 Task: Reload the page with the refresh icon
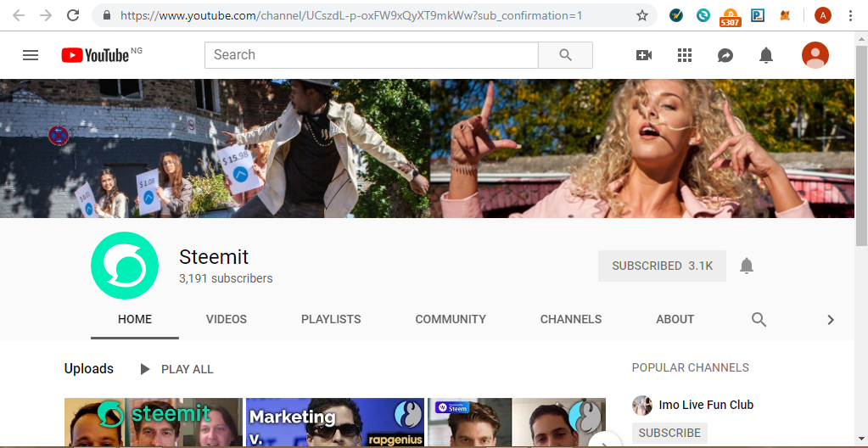[73, 15]
